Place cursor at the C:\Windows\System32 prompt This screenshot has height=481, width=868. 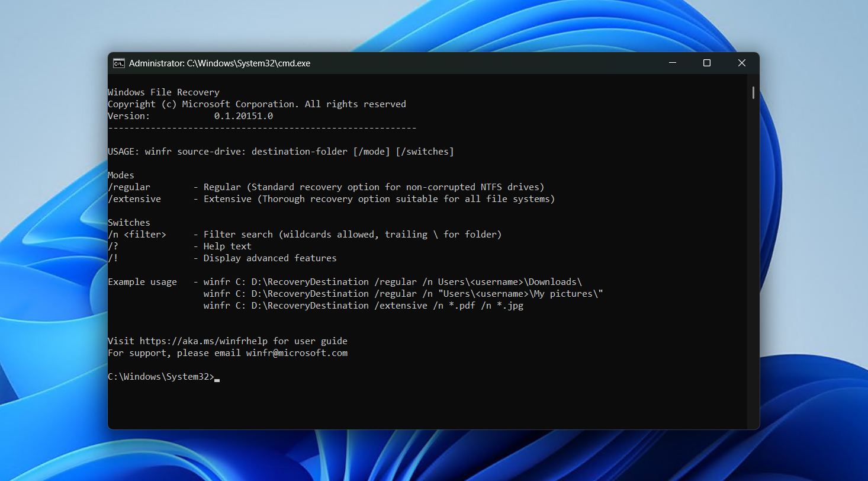[161, 376]
